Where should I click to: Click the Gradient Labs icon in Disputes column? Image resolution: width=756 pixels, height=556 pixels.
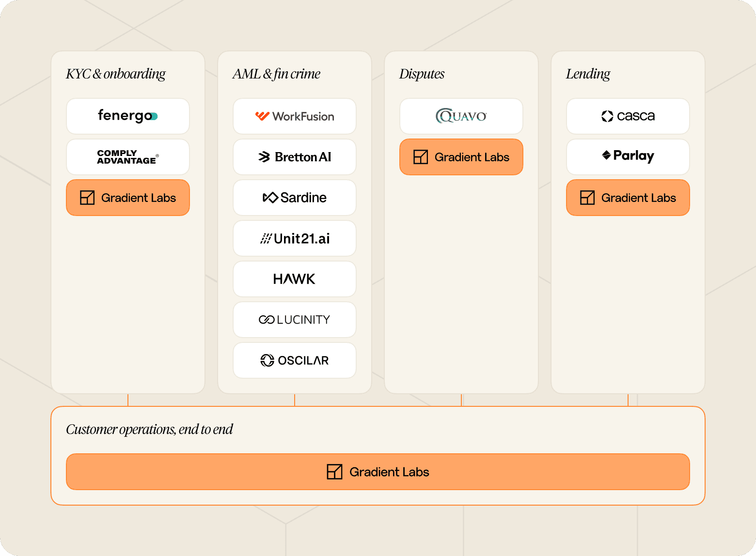click(421, 157)
